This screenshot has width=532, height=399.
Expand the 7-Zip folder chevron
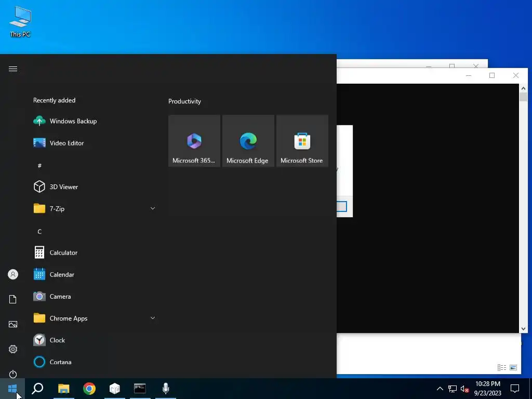[153, 208]
